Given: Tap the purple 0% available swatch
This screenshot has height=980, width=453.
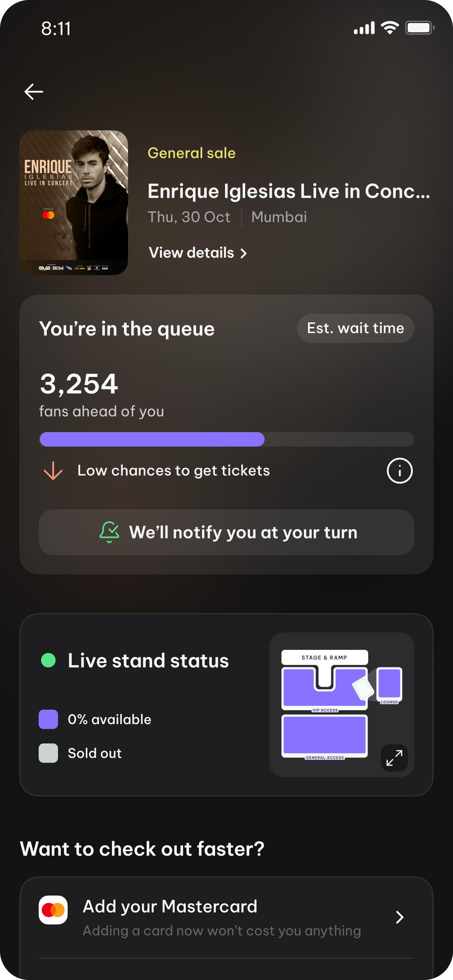Looking at the screenshot, I should click(48, 719).
